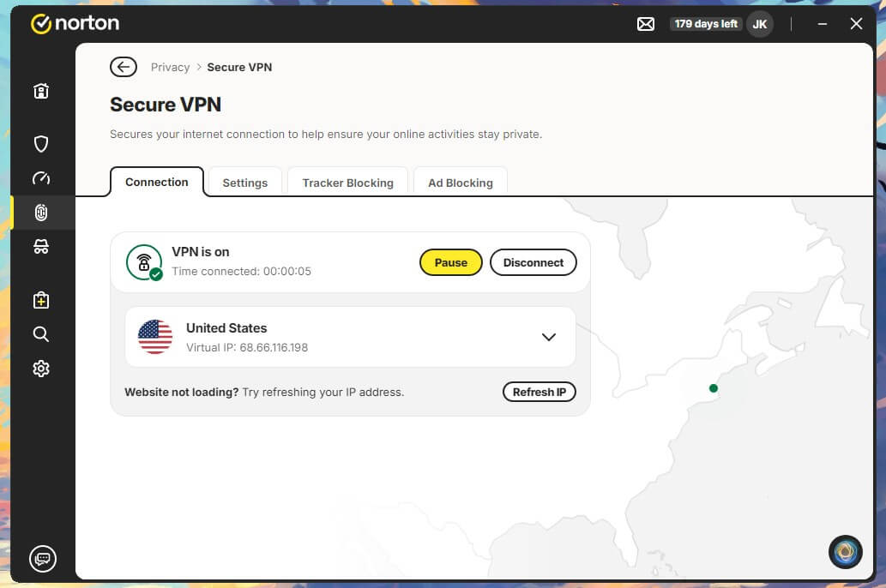The width and height of the screenshot is (886, 588).
Task: Open the Performance speedometer section
Action: point(40,178)
